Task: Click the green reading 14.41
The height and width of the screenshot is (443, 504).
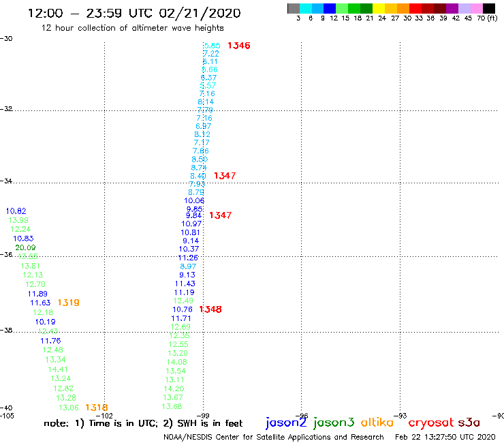Action: tap(58, 369)
